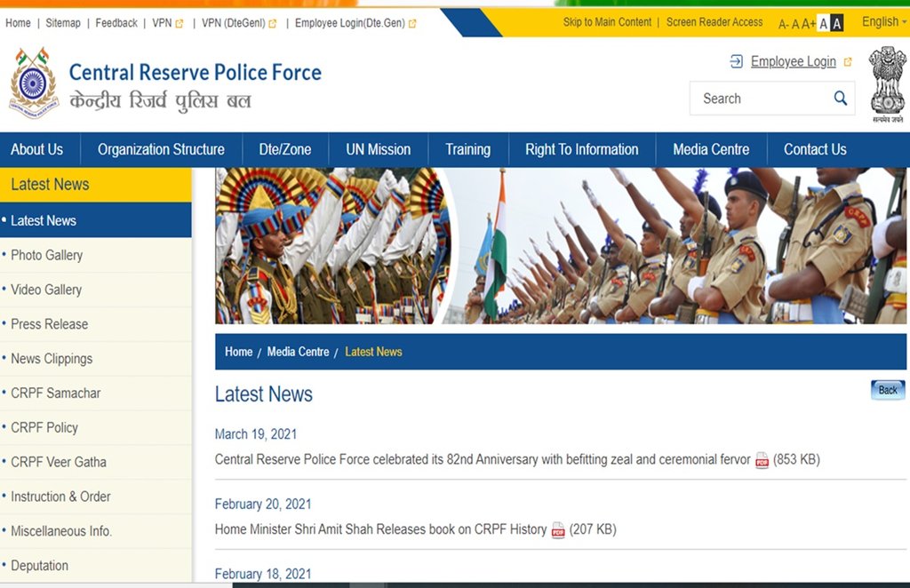Select the dark-background contrast A button
Image resolution: width=910 pixels, height=588 pixels.
[x=837, y=24]
